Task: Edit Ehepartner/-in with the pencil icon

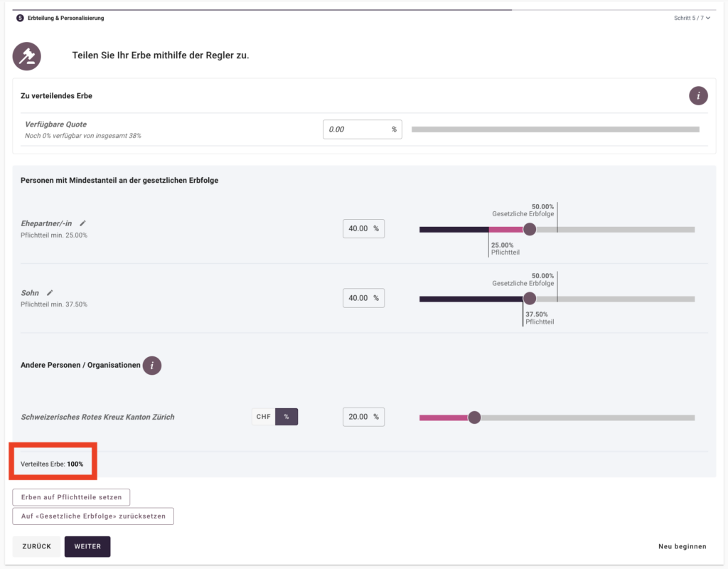Action: [x=82, y=223]
